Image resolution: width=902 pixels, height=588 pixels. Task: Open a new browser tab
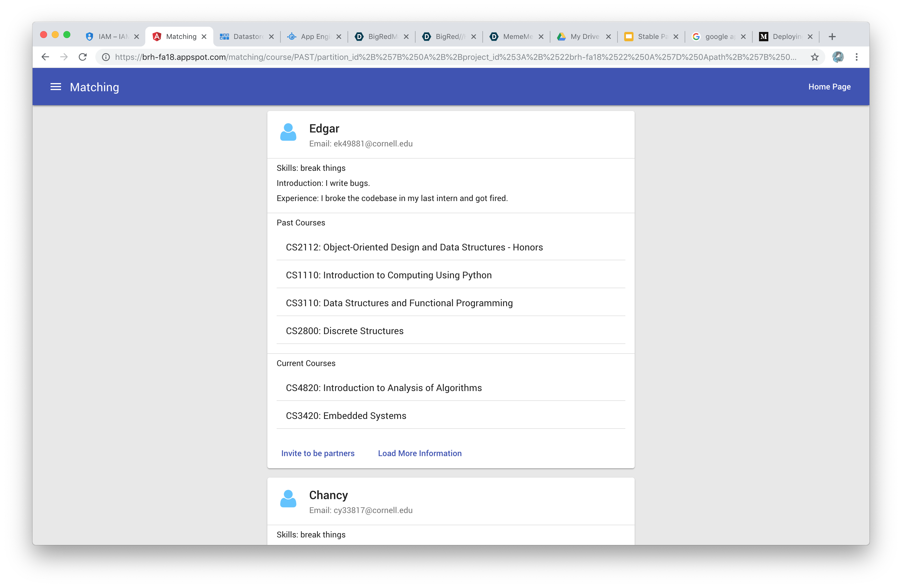tap(832, 37)
